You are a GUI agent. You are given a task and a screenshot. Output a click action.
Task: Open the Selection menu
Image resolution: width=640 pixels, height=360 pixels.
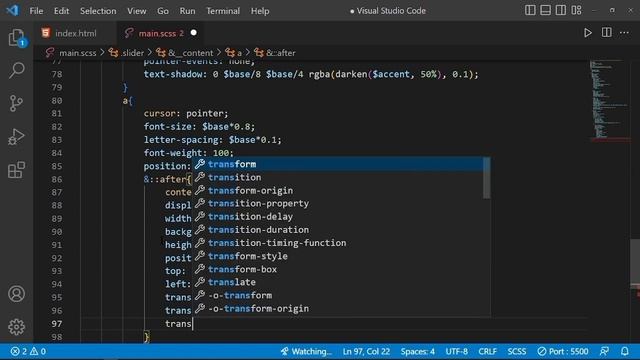pos(98,11)
